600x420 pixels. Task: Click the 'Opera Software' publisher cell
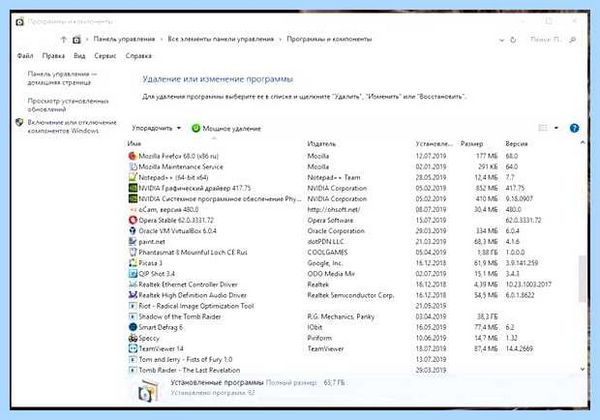(330, 220)
